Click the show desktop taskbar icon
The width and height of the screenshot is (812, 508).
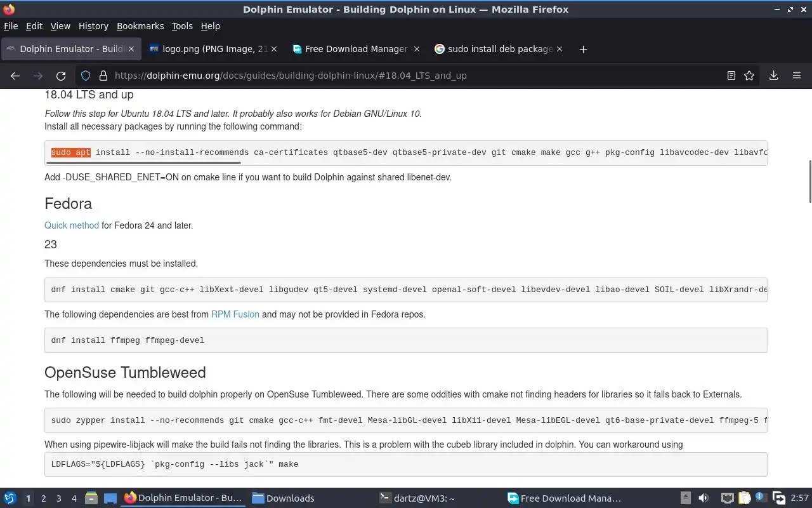(x=110, y=498)
